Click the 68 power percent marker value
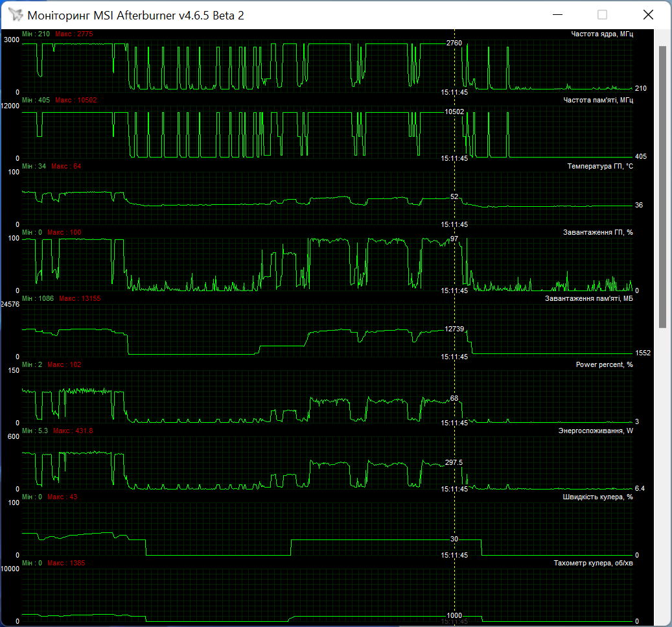The height and width of the screenshot is (627, 672). pos(454,398)
